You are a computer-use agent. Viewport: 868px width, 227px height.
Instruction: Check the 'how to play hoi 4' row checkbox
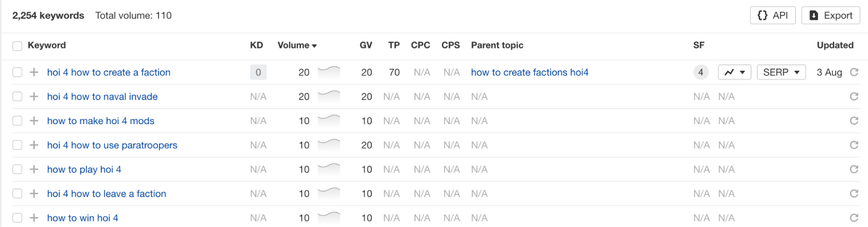pyautogui.click(x=17, y=169)
